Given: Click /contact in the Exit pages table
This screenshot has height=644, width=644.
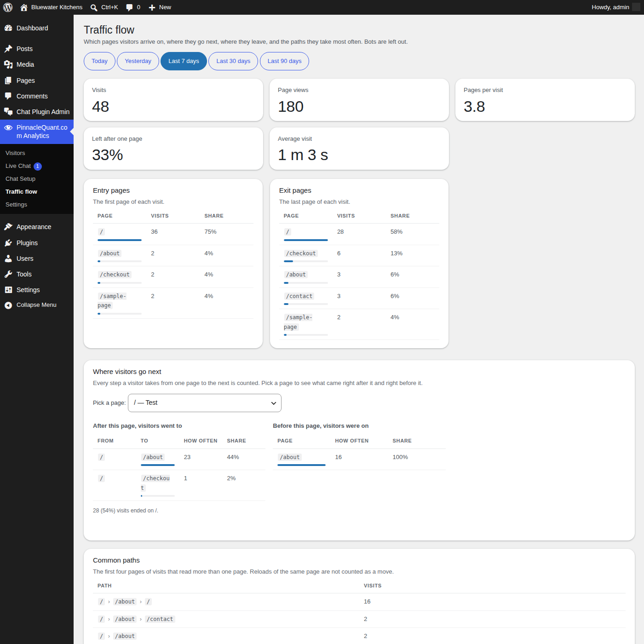Looking at the screenshot, I should 299,296.
